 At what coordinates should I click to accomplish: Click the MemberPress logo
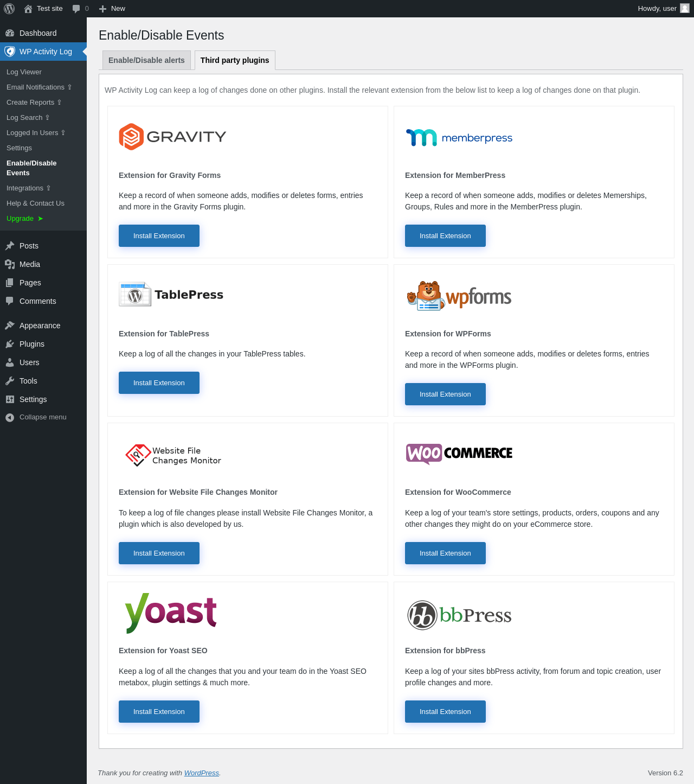click(x=459, y=138)
